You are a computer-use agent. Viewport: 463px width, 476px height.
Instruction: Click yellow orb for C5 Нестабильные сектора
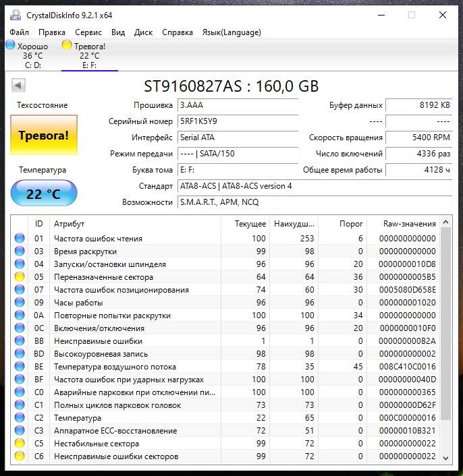(x=20, y=443)
